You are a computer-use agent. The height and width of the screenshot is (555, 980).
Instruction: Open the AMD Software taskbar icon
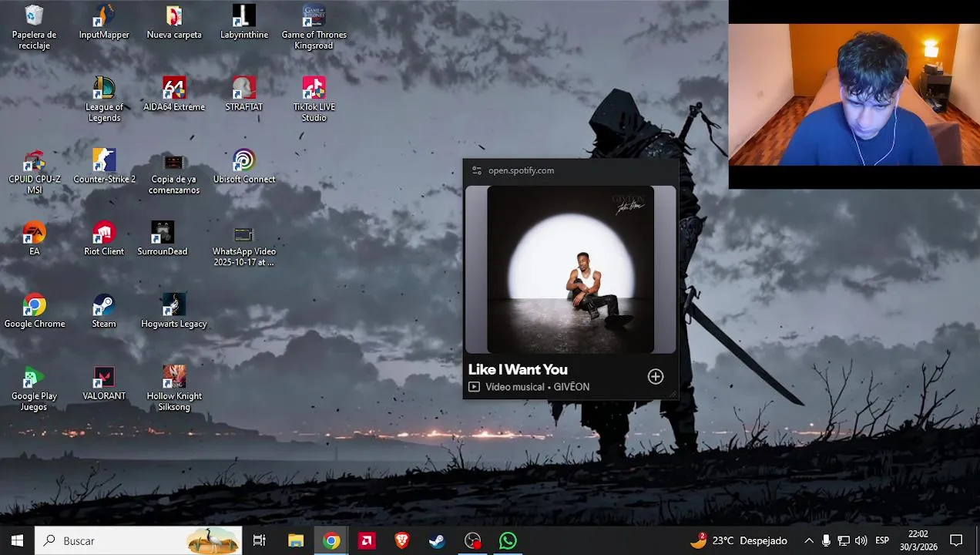367,540
